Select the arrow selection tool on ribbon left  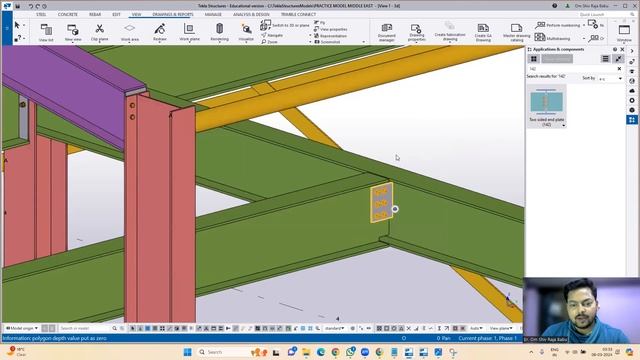17,25
